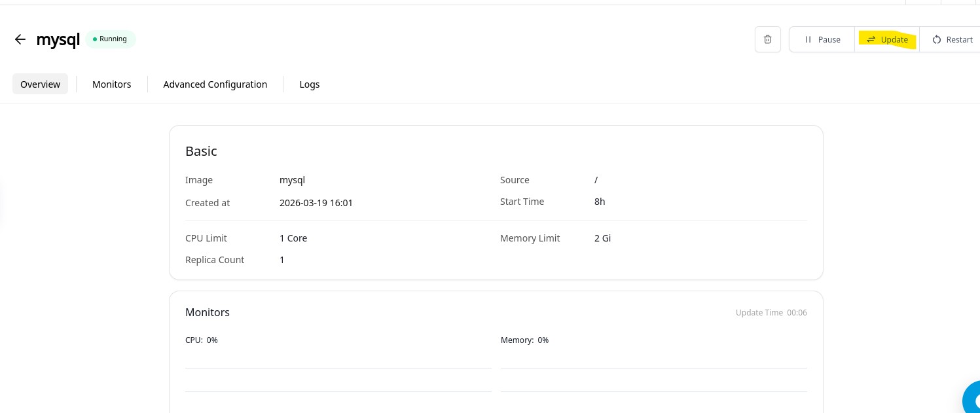
Task: Select the Created at date value
Action: tap(316, 203)
